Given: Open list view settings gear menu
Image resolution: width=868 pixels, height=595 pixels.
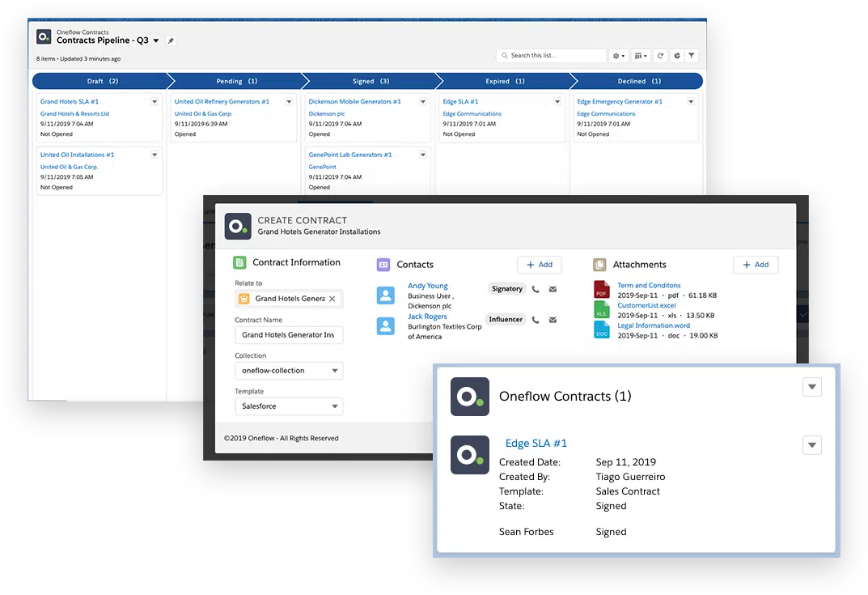Looking at the screenshot, I should pos(619,55).
